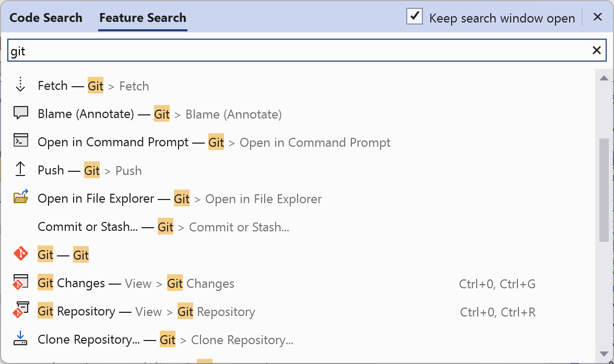Click the Git diamond logo icon

click(x=20, y=254)
